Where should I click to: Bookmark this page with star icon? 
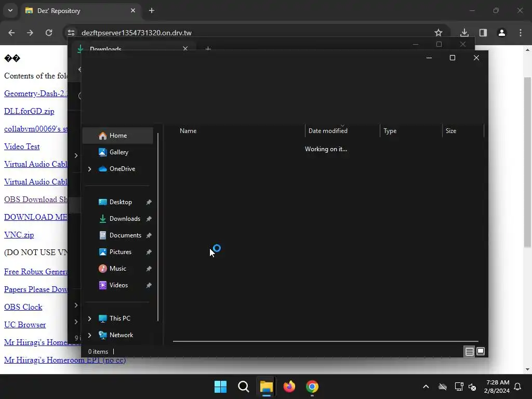point(438,33)
